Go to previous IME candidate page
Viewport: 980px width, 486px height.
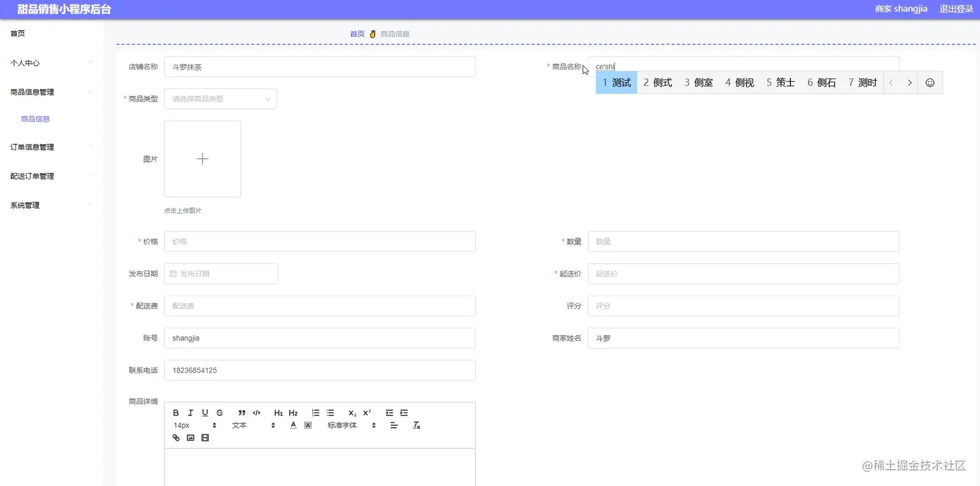(x=892, y=82)
